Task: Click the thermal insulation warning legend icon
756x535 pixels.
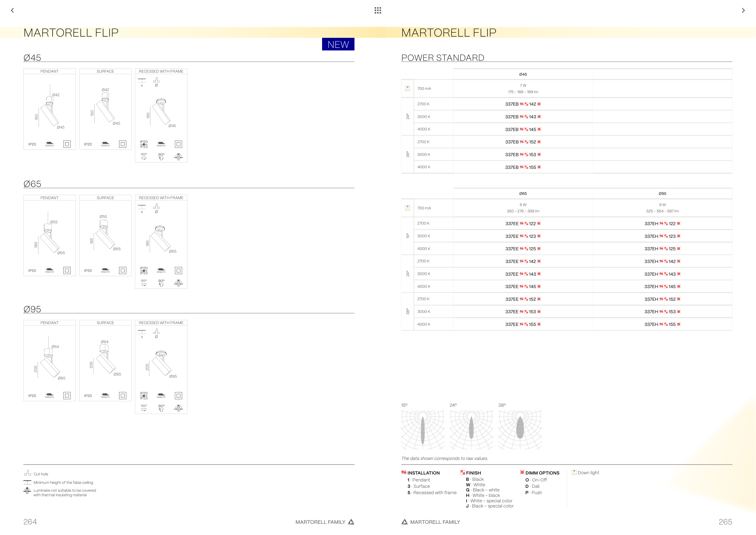Action: [27, 491]
